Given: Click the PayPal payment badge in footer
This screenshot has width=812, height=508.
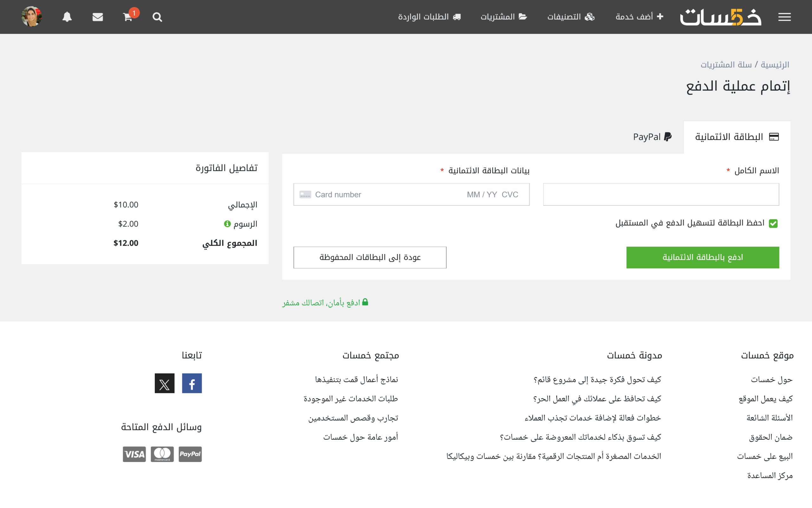Looking at the screenshot, I should [x=190, y=454].
